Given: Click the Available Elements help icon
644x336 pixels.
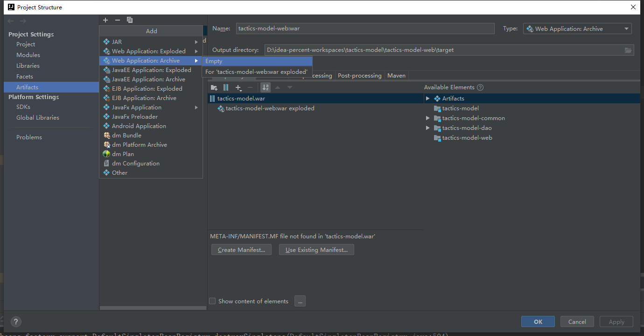Looking at the screenshot, I should pyautogui.click(x=480, y=87).
